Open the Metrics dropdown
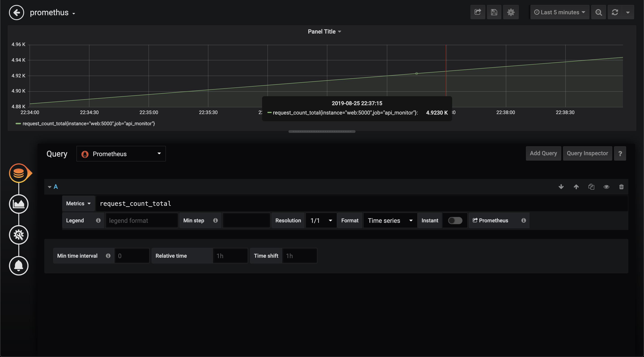The width and height of the screenshot is (644, 357). (x=78, y=204)
